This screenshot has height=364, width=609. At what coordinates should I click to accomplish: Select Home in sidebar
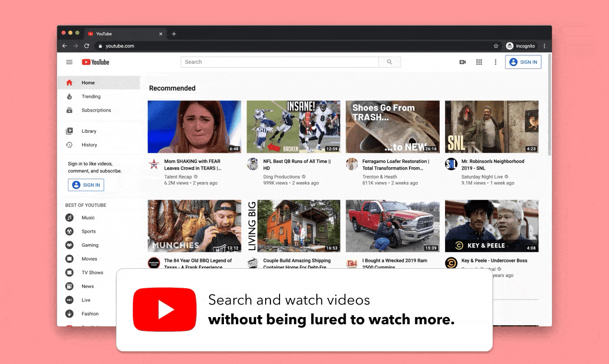pyautogui.click(x=99, y=83)
